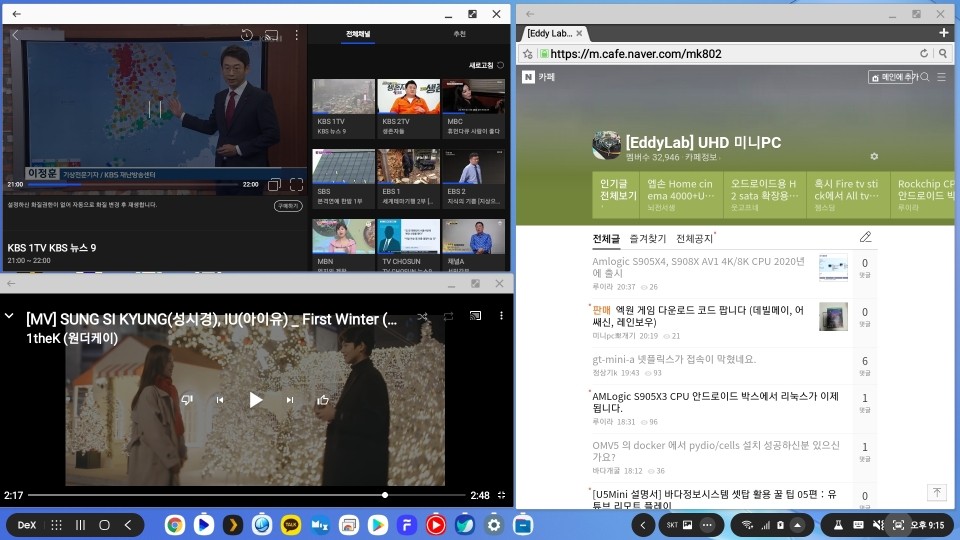
Task: Expand the system tray up arrow
Action: (x=797, y=525)
